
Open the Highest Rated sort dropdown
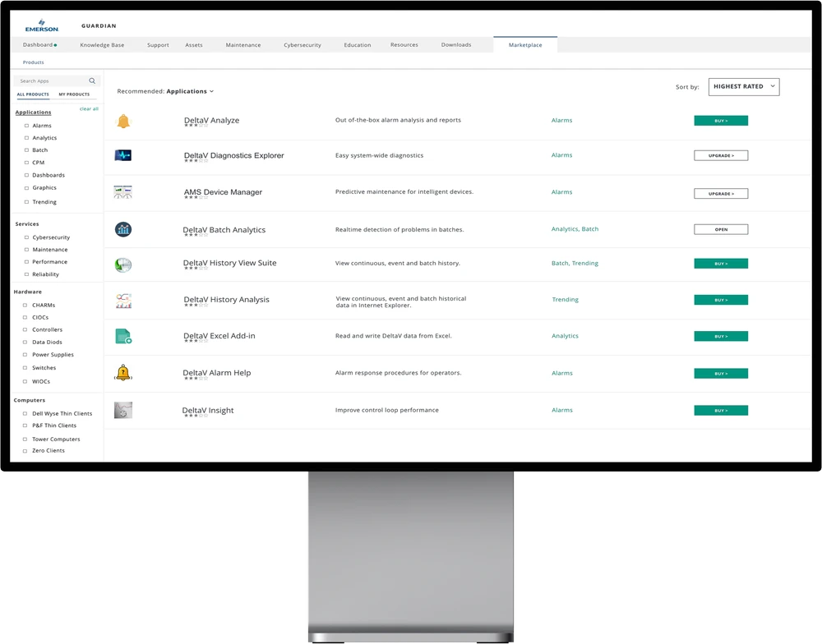point(744,87)
